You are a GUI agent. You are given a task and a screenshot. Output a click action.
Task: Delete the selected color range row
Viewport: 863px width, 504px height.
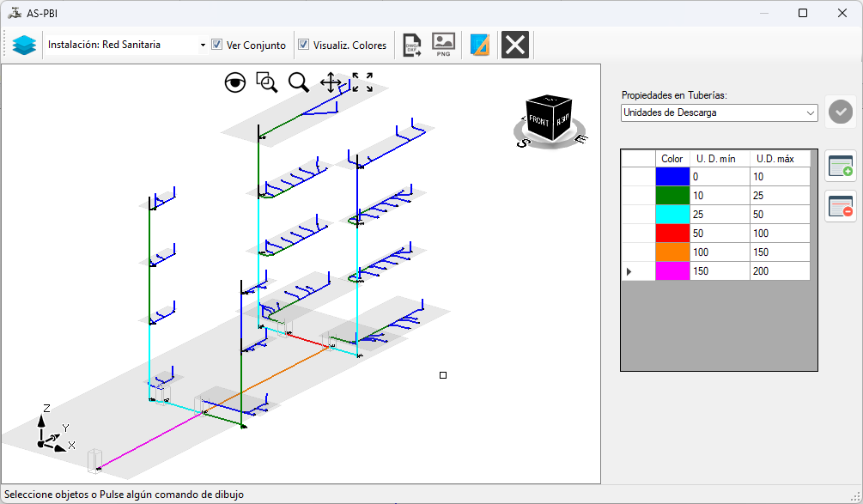[841, 206]
